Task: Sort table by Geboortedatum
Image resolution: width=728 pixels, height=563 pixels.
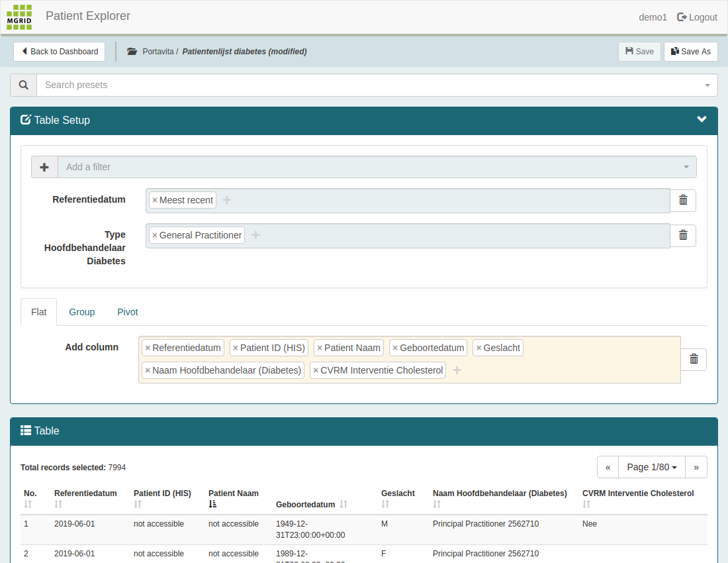Action: pyautogui.click(x=343, y=504)
